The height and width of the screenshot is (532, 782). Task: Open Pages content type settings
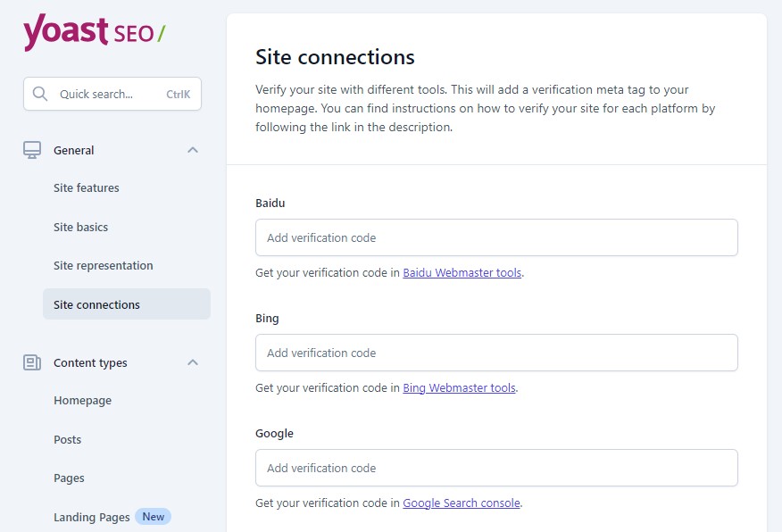coord(69,478)
